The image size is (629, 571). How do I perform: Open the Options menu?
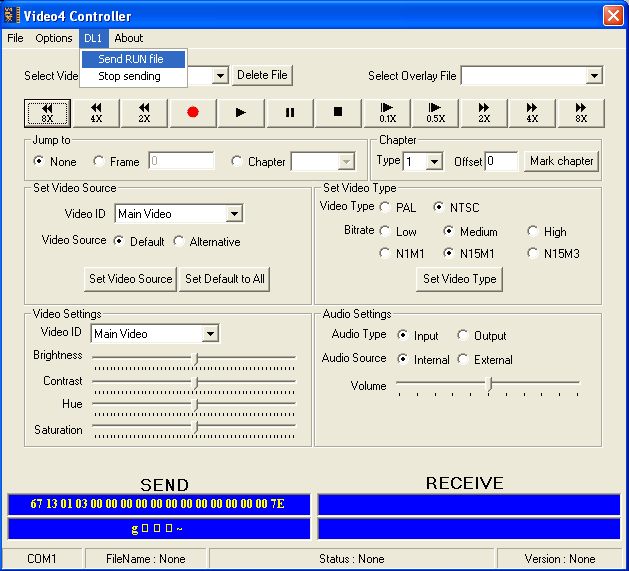[x=54, y=38]
